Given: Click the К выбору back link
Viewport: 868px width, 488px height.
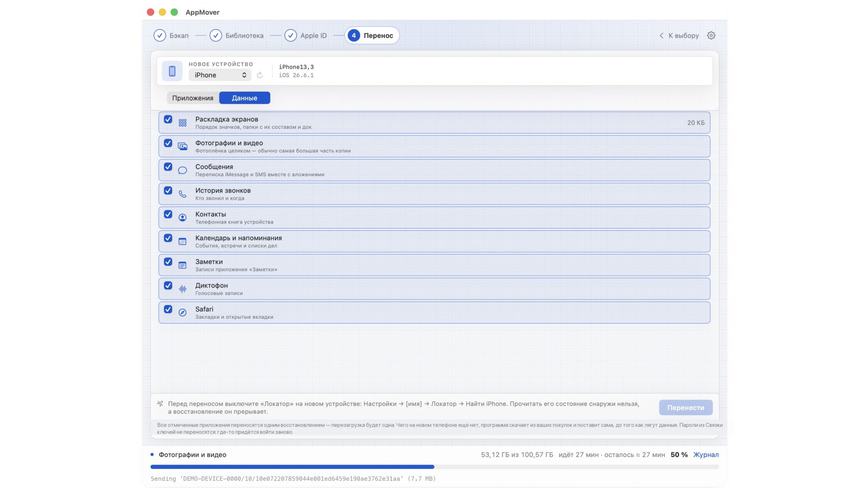Looking at the screenshot, I should coord(684,36).
